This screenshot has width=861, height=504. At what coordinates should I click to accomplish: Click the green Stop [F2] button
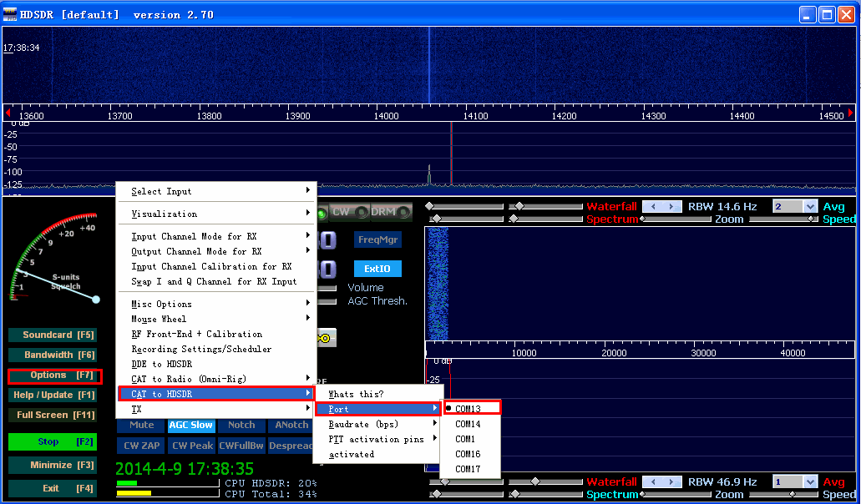[53, 441]
